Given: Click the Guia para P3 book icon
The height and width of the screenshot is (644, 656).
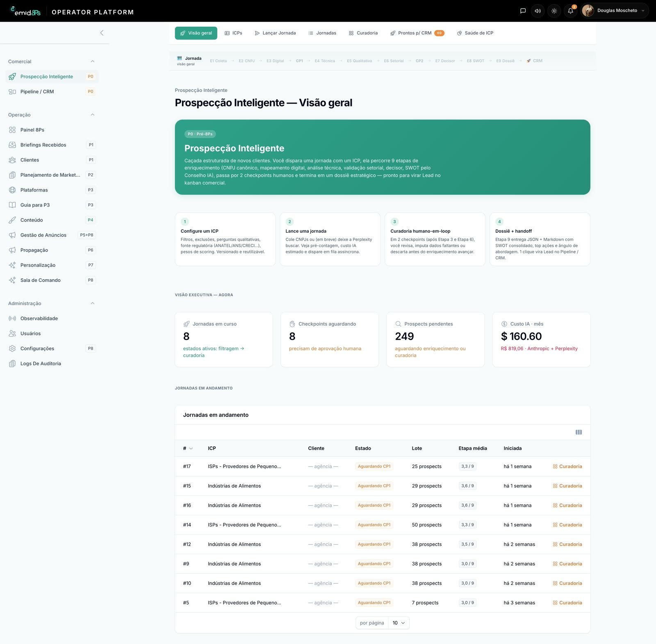Looking at the screenshot, I should [12, 205].
